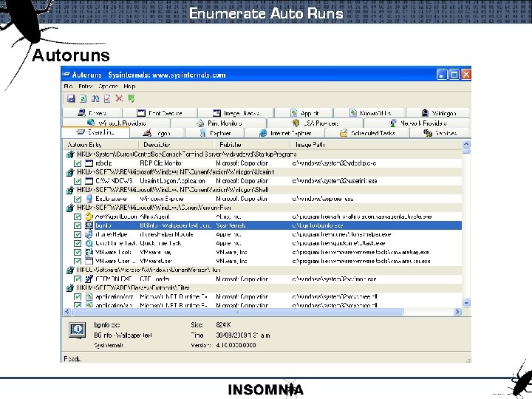
Task: Select the Windows Explorer description row
Action: pyautogui.click(x=162, y=199)
